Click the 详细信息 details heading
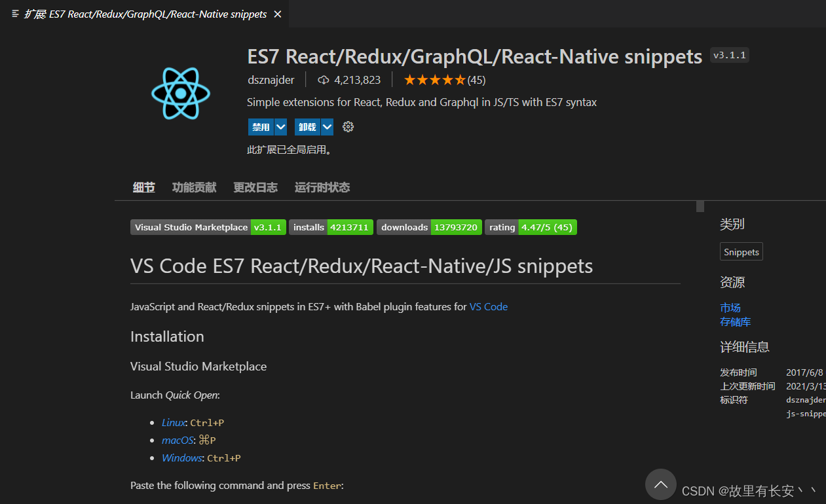Viewport: 826px width, 504px height. tap(745, 347)
